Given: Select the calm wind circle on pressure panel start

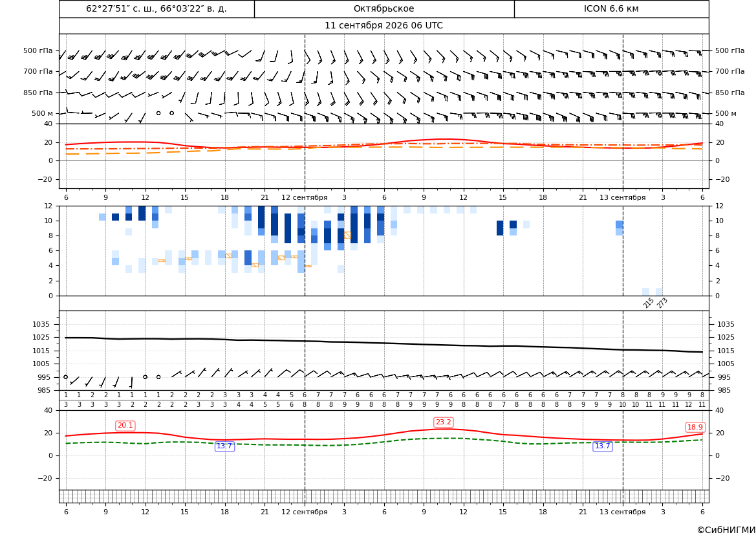Looking at the screenshot, I should pyautogui.click(x=65, y=377).
